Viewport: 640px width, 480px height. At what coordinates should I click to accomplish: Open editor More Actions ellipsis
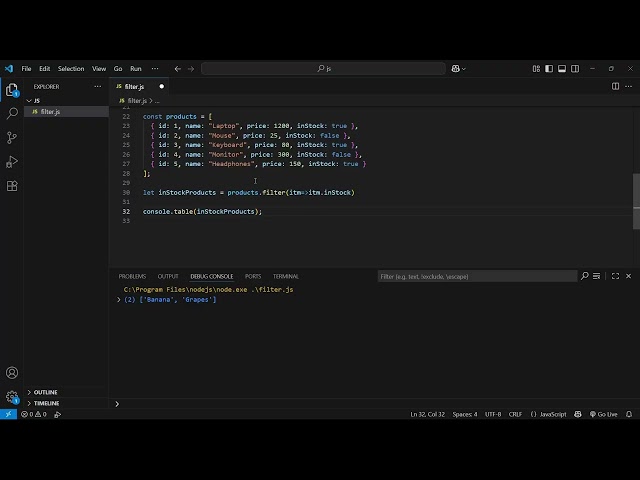628,86
